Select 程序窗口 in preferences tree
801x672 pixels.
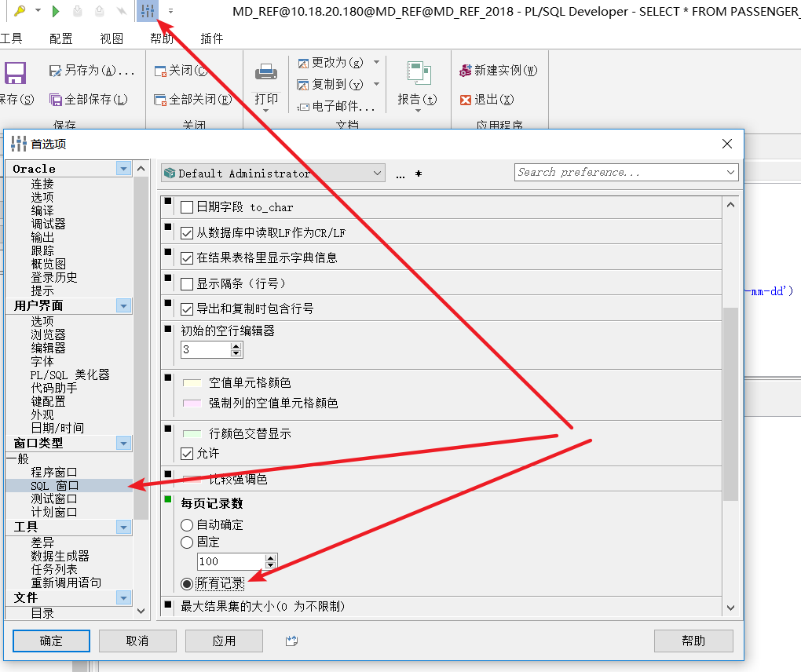click(53, 473)
